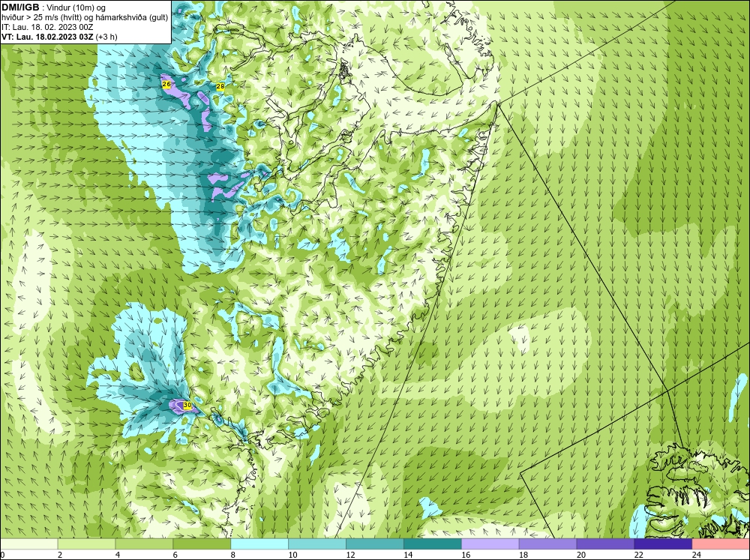Click the legend scale number 14
The width and height of the screenshot is (750, 560).
click(x=407, y=555)
